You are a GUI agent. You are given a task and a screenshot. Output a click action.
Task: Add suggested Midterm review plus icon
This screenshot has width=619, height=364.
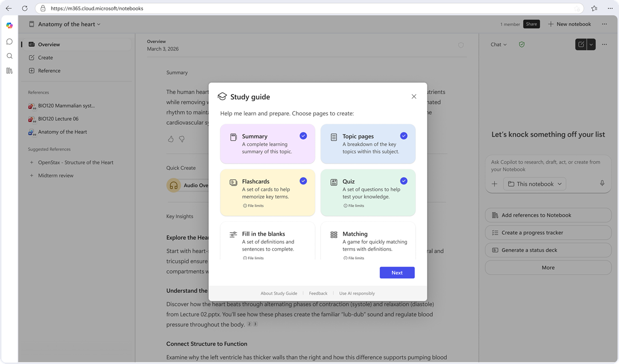tap(31, 175)
